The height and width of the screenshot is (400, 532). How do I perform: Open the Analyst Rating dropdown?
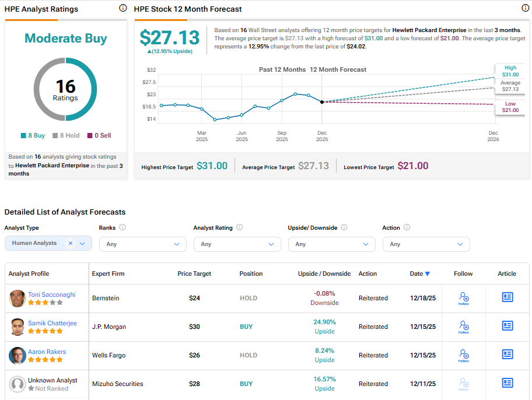[237, 244]
